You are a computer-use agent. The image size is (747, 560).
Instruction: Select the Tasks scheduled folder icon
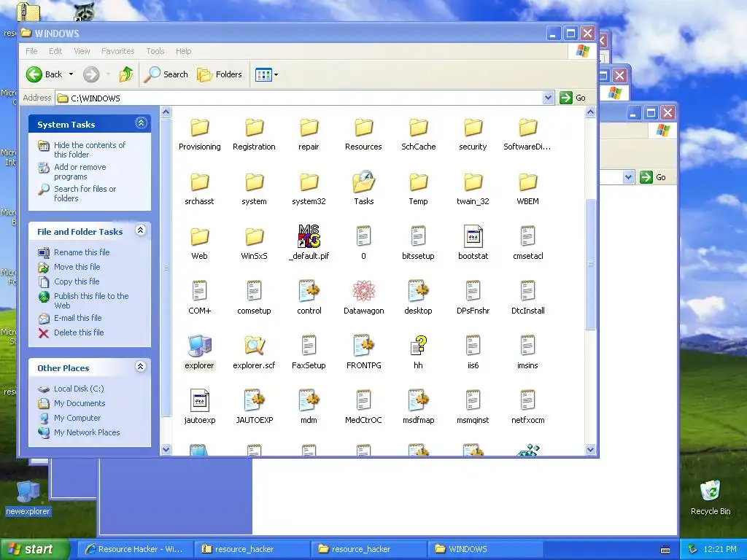363,182
